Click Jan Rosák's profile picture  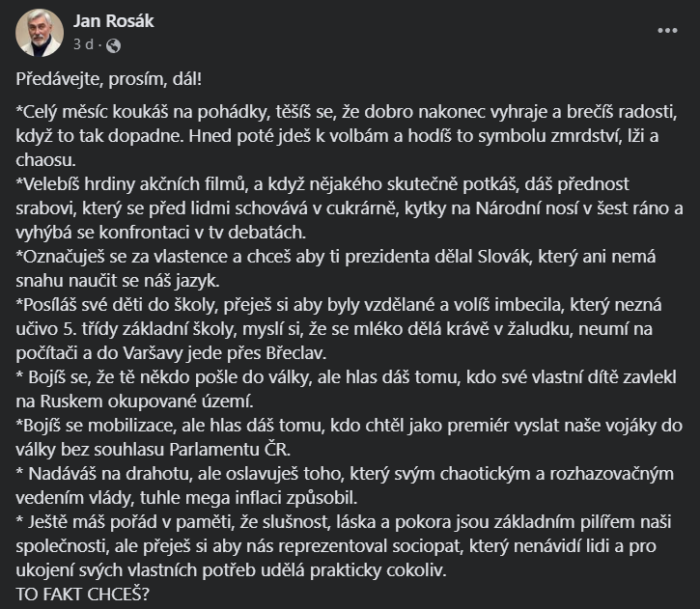coord(40,32)
